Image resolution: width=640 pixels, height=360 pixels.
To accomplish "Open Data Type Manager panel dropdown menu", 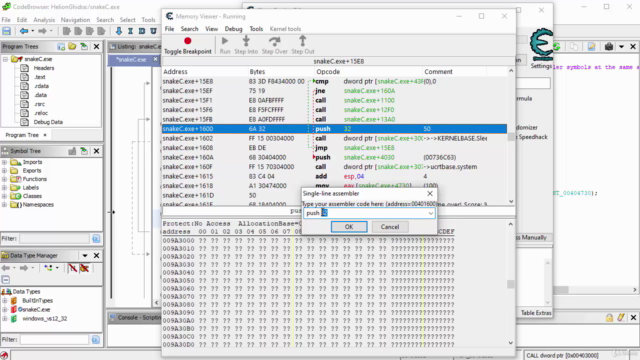I will (x=85, y=256).
